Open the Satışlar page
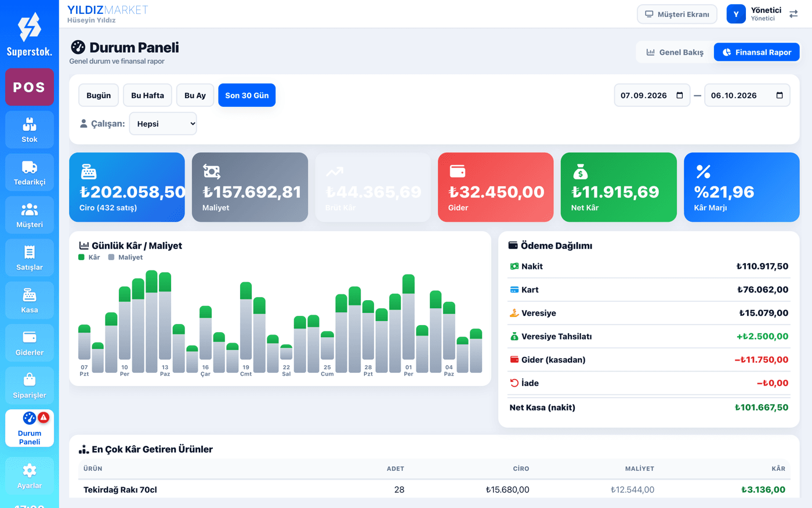This screenshot has width=812, height=508. pyautogui.click(x=30, y=258)
